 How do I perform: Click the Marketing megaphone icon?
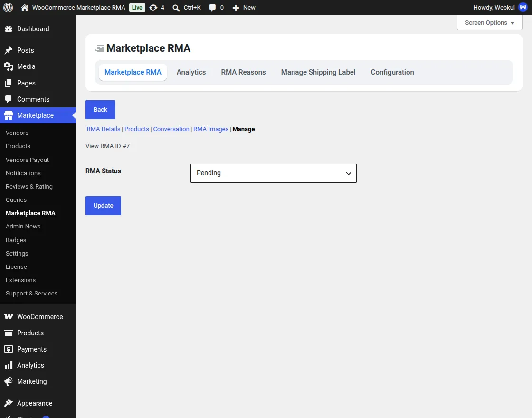(x=9, y=381)
